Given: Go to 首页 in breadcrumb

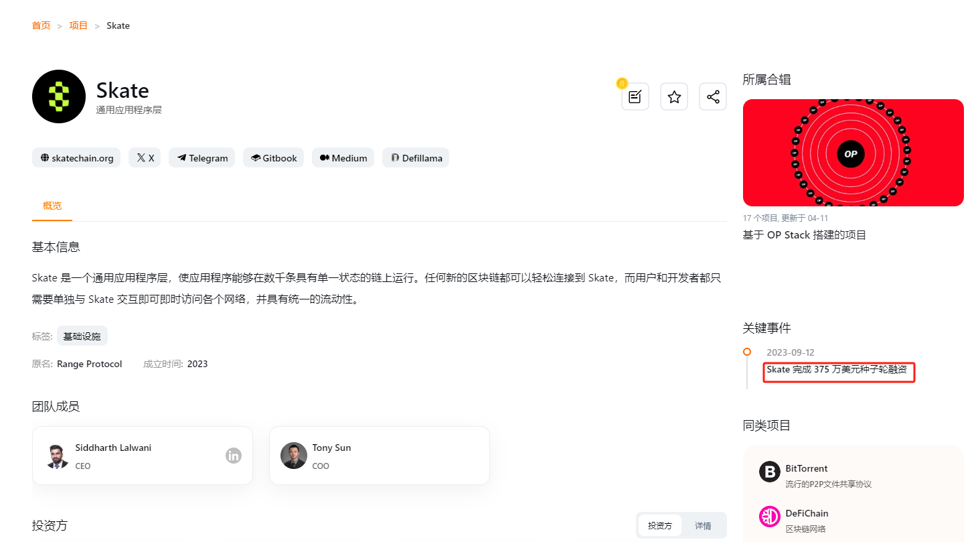Looking at the screenshot, I should click(x=41, y=25).
